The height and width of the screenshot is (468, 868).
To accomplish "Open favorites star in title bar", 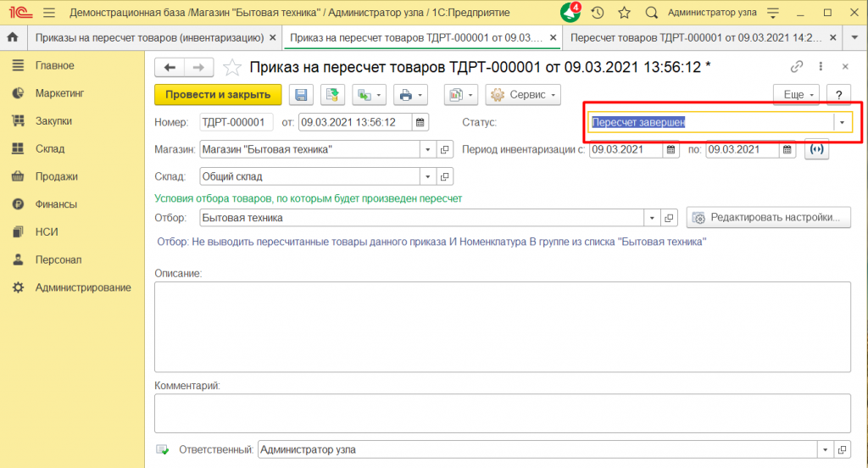I will [x=625, y=12].
